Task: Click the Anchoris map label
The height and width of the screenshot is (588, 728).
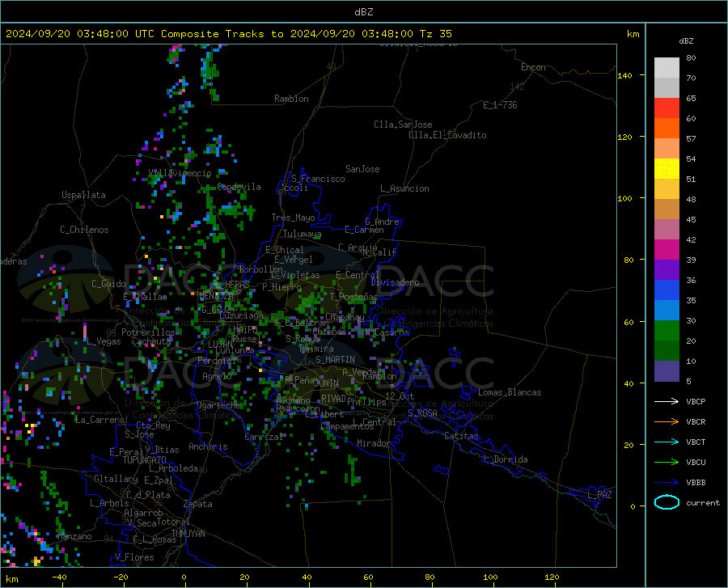Action: pyautogui.click(x=208, y=446)
